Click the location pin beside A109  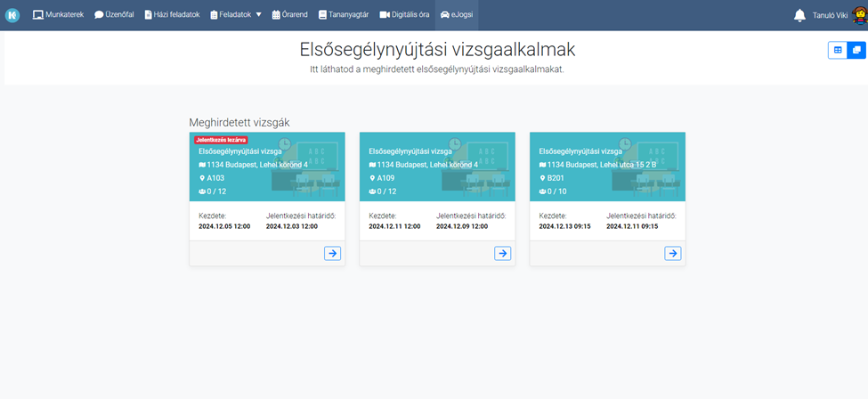pyautogui.click(x=372, y=178)
